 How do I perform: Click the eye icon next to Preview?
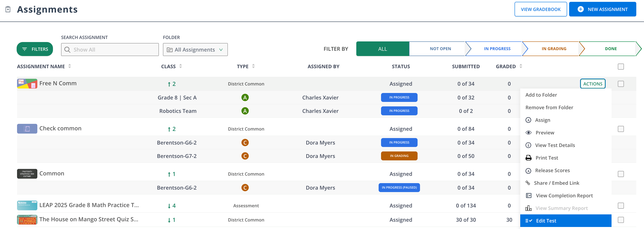pyautogui.click(x=528, y=133)
